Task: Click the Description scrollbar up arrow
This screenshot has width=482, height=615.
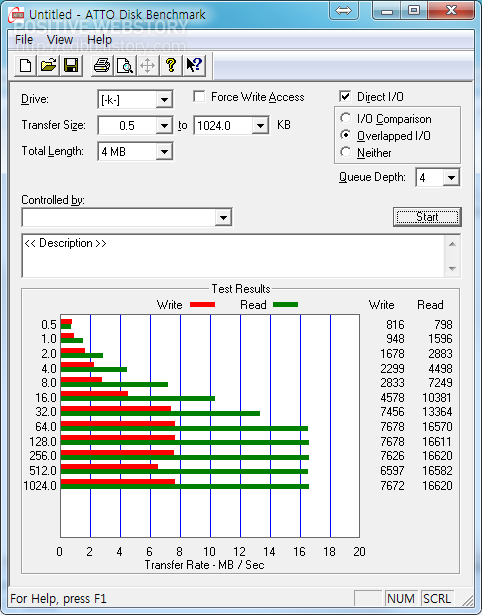Action: click(x=452, y=244)
